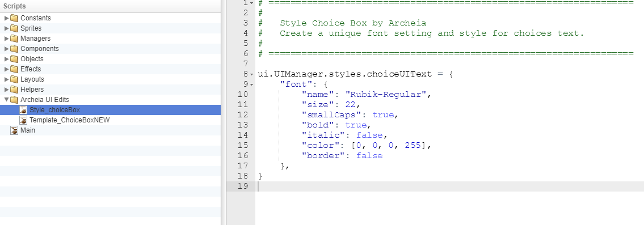This screenshot has width=644, height=225.
Task: Click the Helpers folder icon
Action: pos(14,89)
